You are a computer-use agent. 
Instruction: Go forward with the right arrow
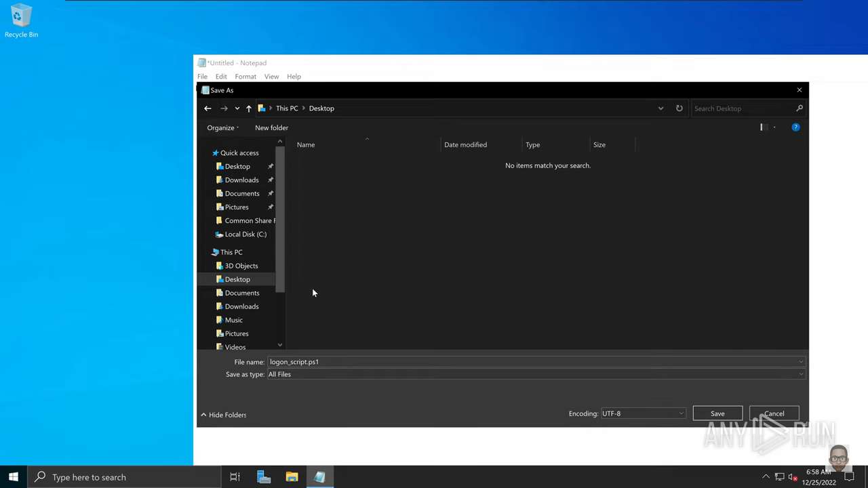(224, 108)
